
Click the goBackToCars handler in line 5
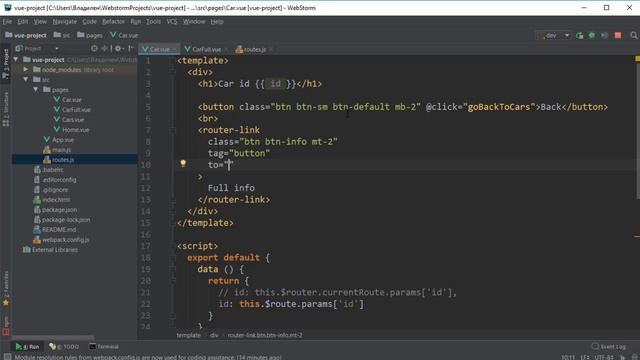[x=499, y=107]
